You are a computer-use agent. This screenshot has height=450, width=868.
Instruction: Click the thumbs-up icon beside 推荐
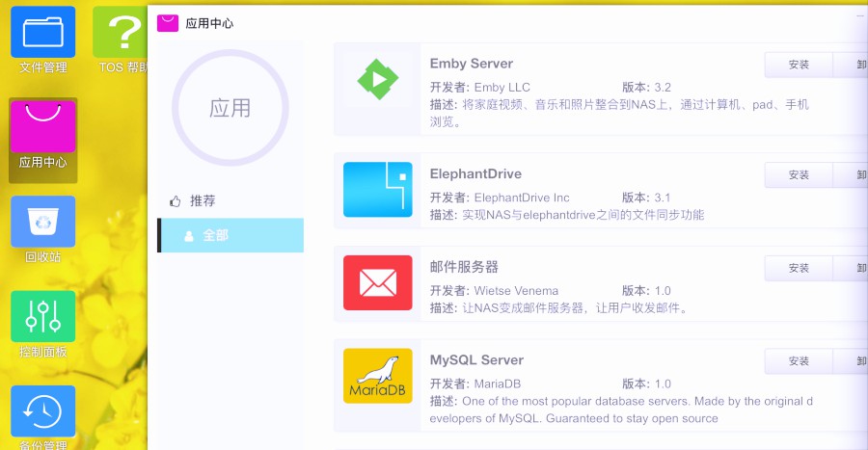(176, 201)
